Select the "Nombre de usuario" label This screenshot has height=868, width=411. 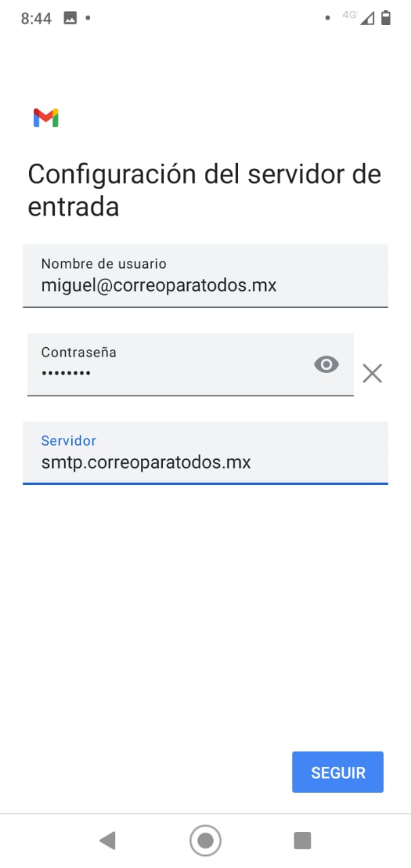tap(103, 264)
